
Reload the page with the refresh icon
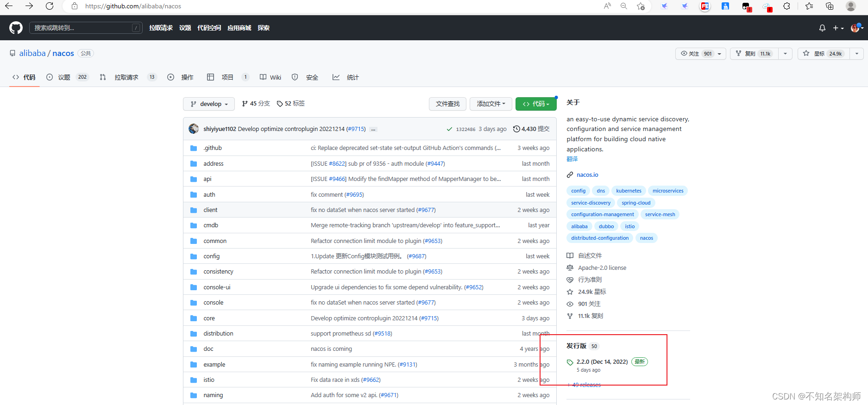point(50,6)
